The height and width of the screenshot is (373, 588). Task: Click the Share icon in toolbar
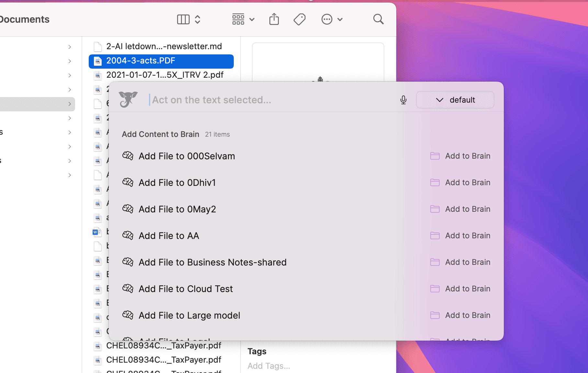pos(274,19)
